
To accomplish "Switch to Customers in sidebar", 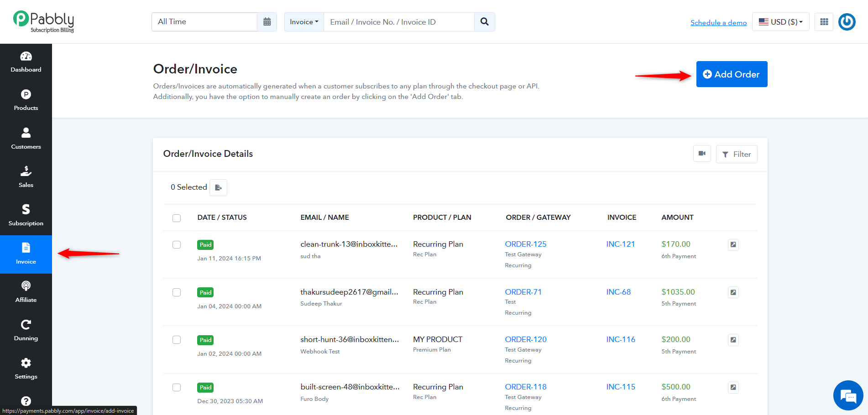I will click(26, 139).
